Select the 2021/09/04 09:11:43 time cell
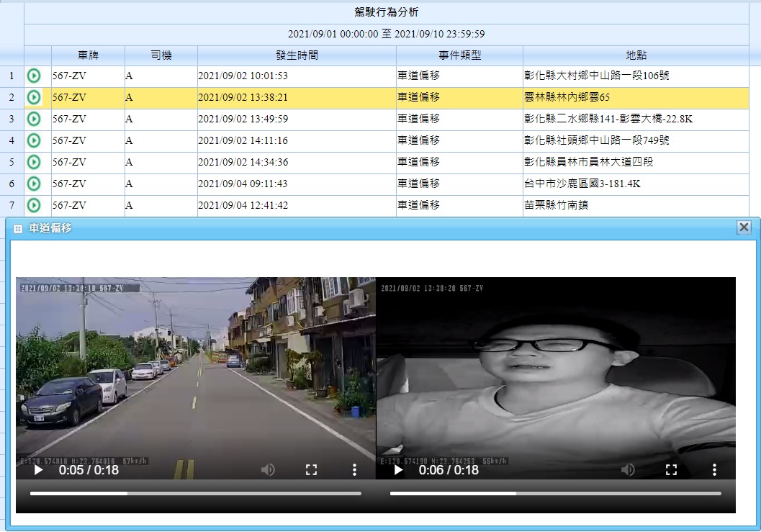Viewport: 761px width, 532px height. pyautogui.click(x=297, y=184)
